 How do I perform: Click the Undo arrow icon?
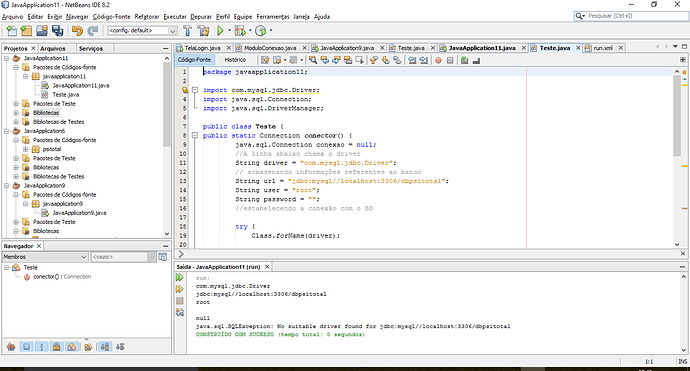pos(77,30)
